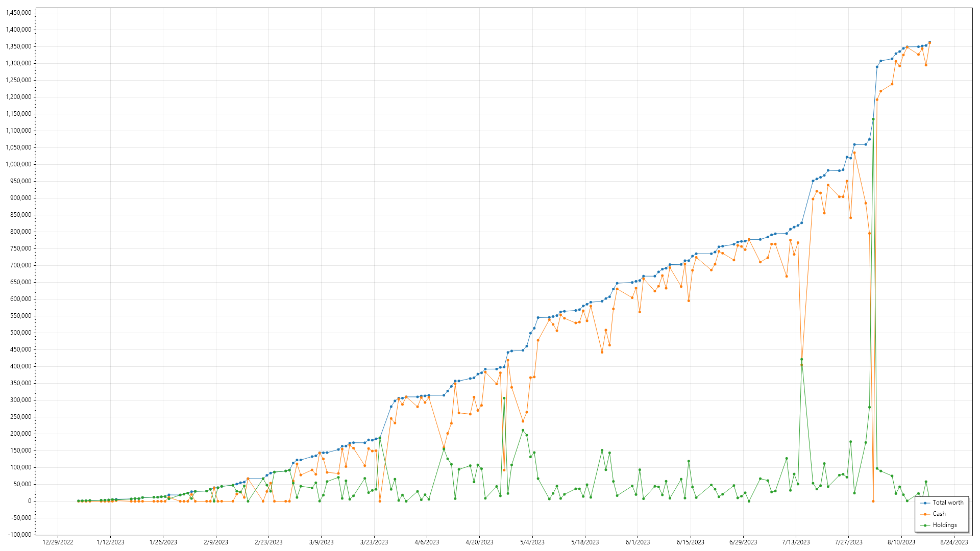Click the 150,000 y-axis label
The height and width of the screenshot is (551, 980).
pos(21,450)
